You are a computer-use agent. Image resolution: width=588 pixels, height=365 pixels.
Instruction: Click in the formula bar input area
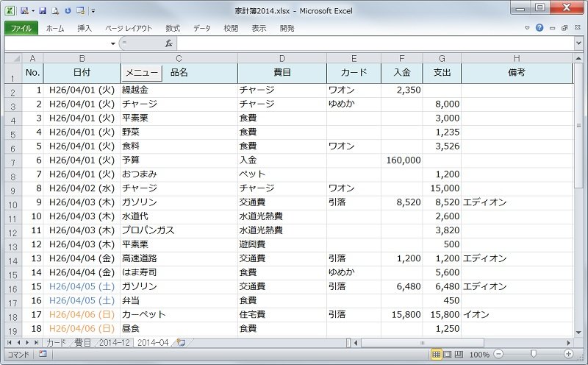375,43
